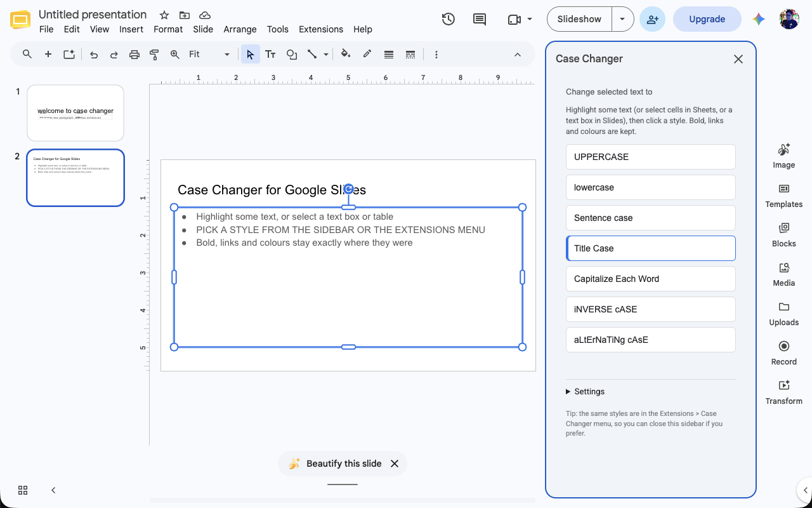Open the Zoom Fit dropdown
This screenshot has width=812, height=508.
(x=209, y=55)
